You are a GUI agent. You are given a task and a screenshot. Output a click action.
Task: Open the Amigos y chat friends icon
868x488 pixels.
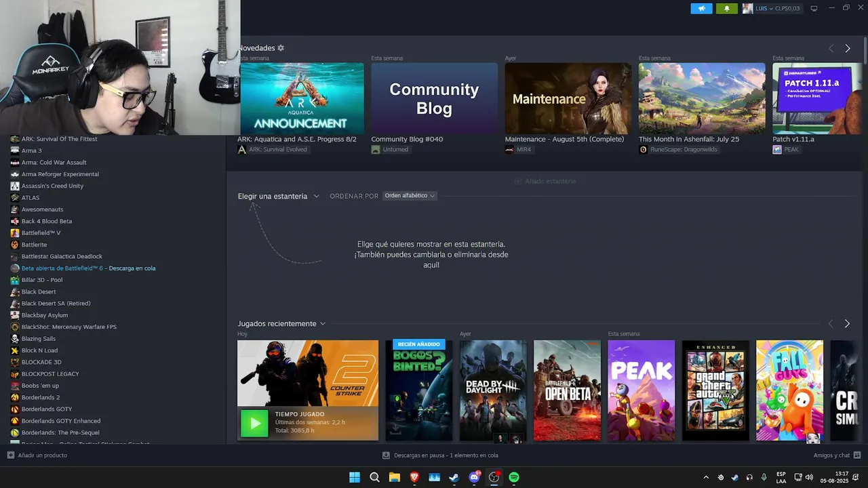tap(857, 455)
